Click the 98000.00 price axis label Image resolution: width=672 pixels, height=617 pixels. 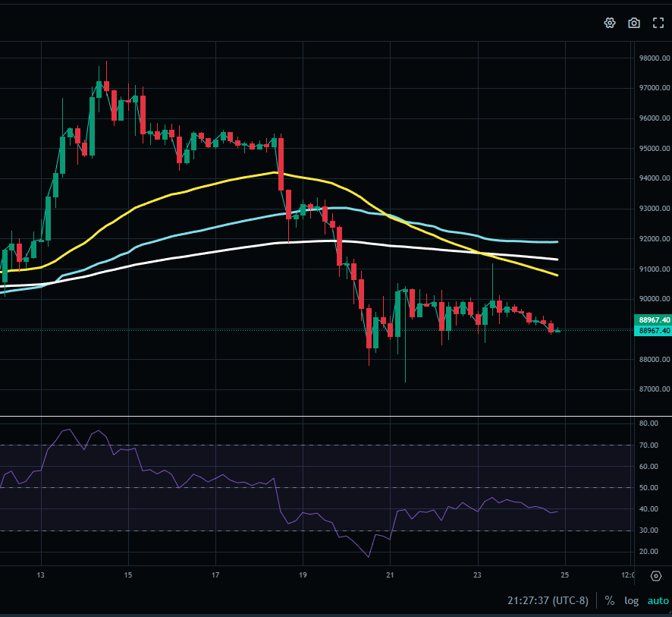click(655, 58)
